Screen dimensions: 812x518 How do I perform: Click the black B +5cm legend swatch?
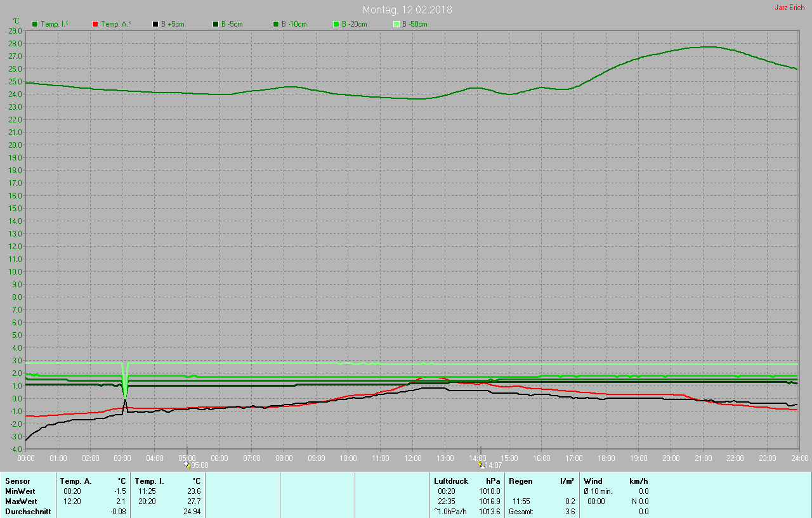pyautogui.click(x=155, y=24)
